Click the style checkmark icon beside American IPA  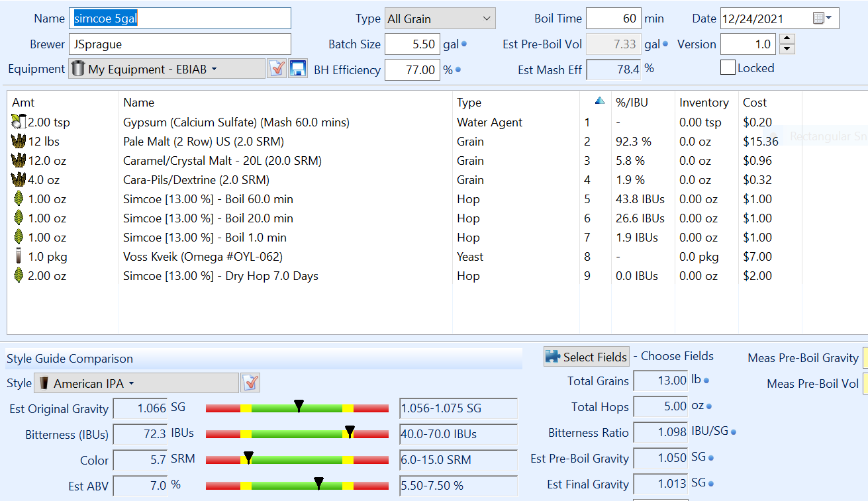tap(251, 383)
